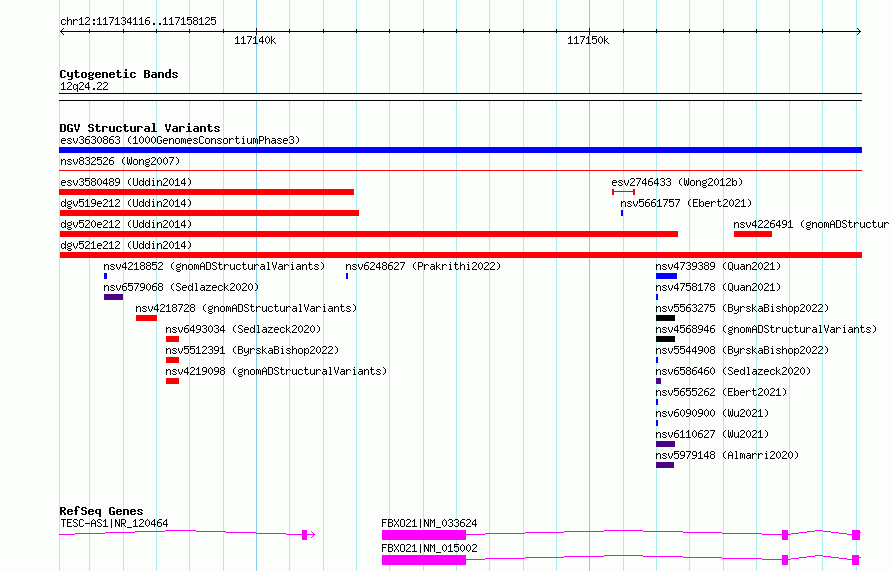The image size is (890, 571).
Task: Click the red bar beneath dgv520e212
Action: (x=368, y=234)
